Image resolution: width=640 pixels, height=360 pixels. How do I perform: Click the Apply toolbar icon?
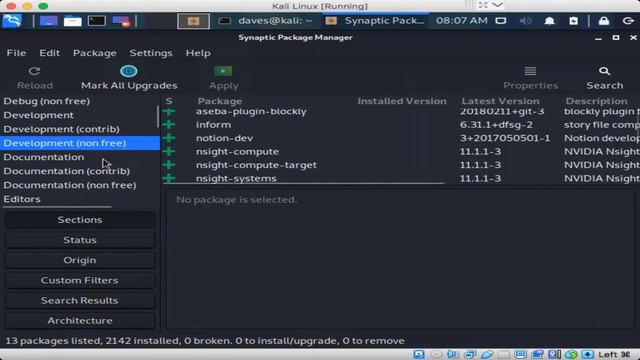[223, 71]
